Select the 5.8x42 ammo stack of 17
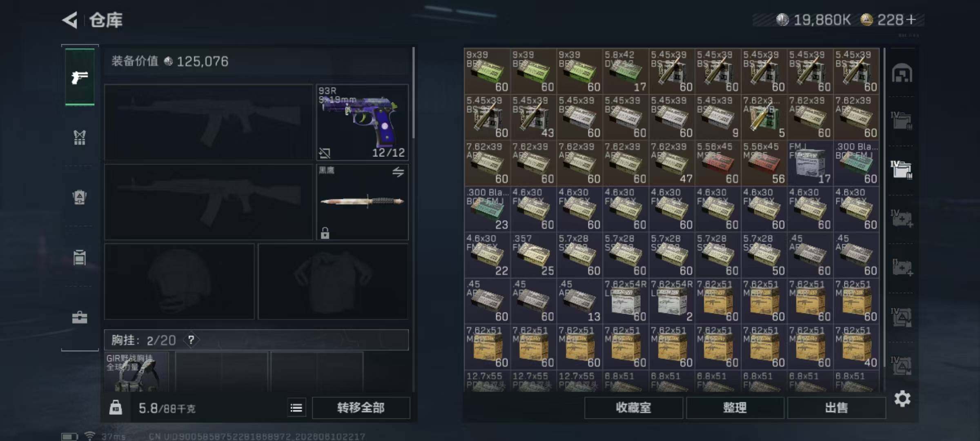Viewport: 980px width, 441px height. [626, 71]
